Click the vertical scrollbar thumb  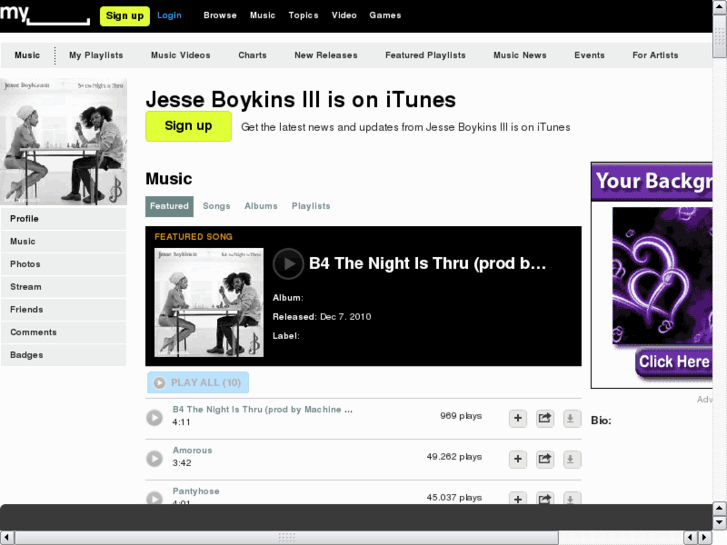(x=719, y=36)
